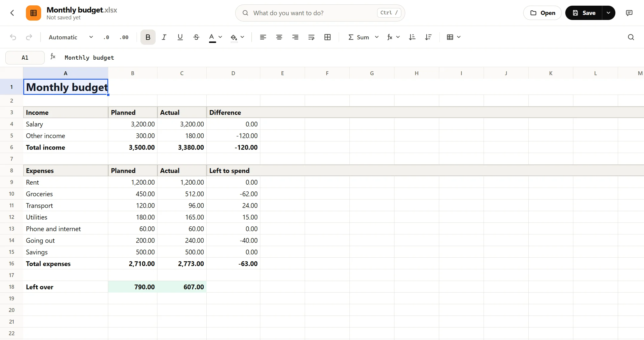The width and height of the screenshot is (644, 340).
Task: Align text right
Action: point(295,37)
